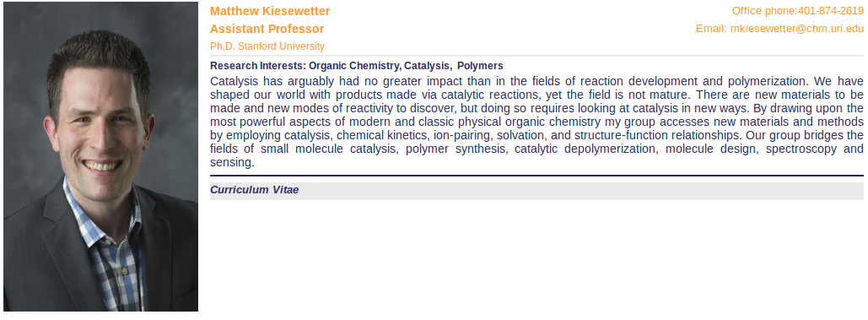
Task: Click the Research Interests label
Action: point(258,66)
